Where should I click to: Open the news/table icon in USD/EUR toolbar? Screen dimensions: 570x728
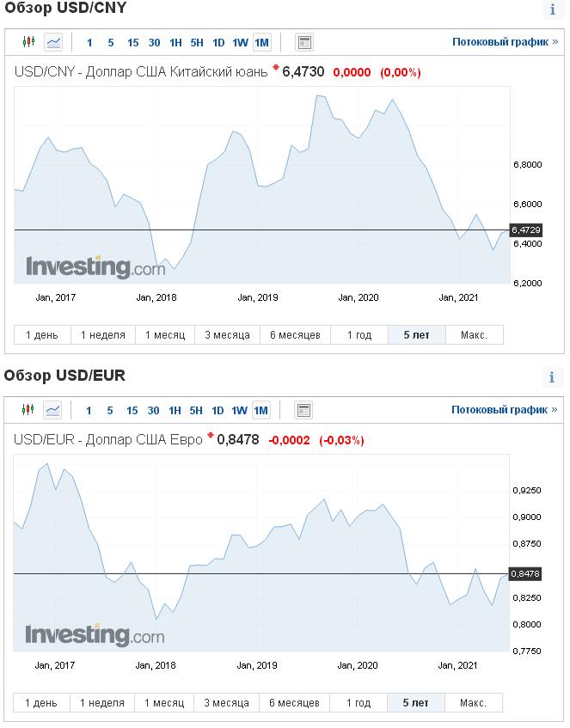click(303, 410)
